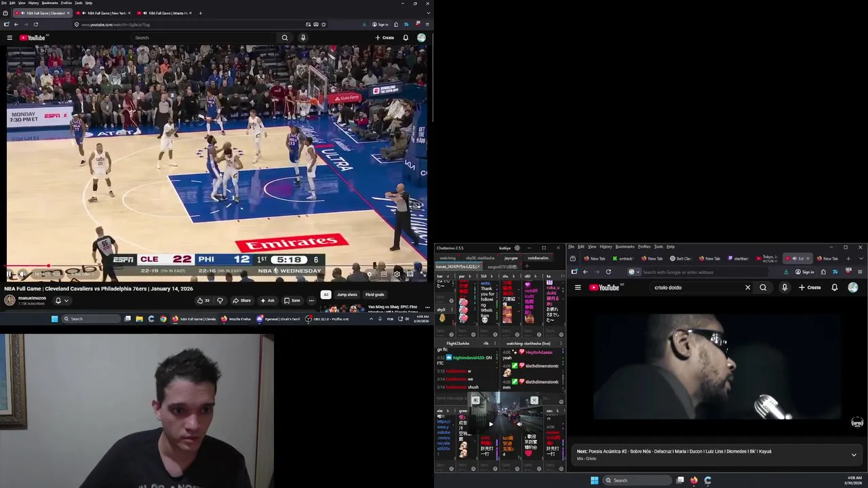Screen dimensions: 868x488
Task: Bookmark the NBA game page with the star
Action: [323, 24]
